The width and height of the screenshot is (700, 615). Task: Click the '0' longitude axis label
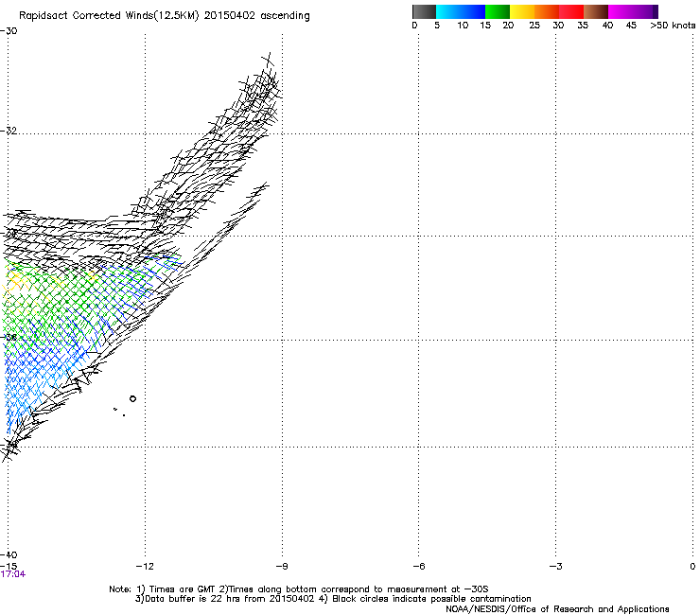point(692,567)
